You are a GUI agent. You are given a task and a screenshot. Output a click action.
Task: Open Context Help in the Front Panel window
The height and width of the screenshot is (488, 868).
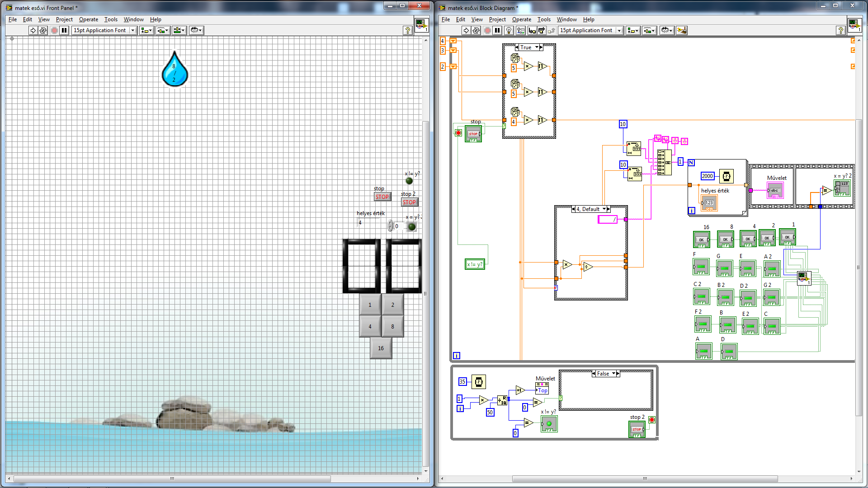click(x=408, y=30)
